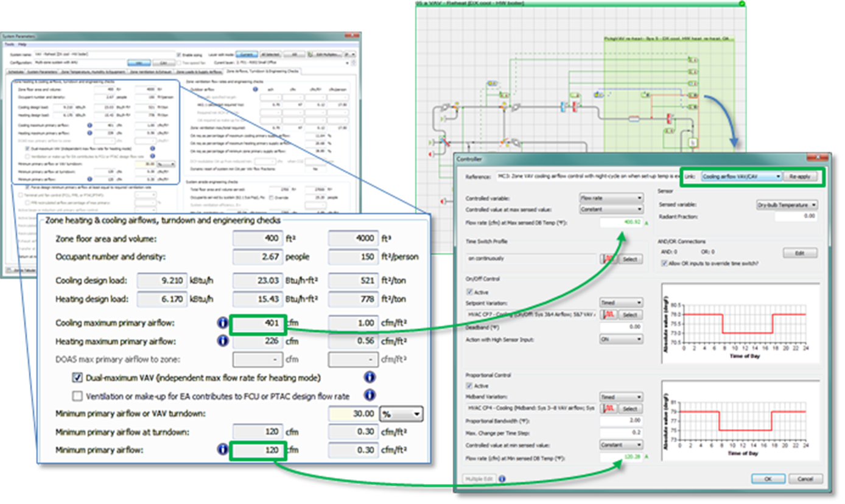Open Sensed variable dropdown showing Dry-bulb Temperature
This screenshot has width=845, height=504.
coord(787,205)
